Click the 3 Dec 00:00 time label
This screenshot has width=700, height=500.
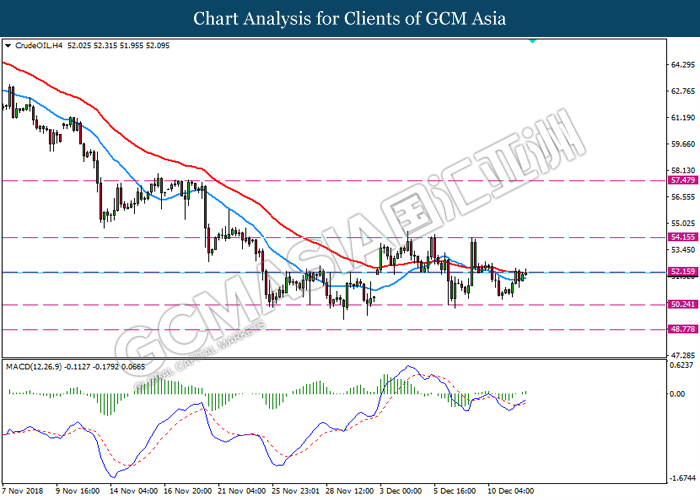click(x=400, y=491)
